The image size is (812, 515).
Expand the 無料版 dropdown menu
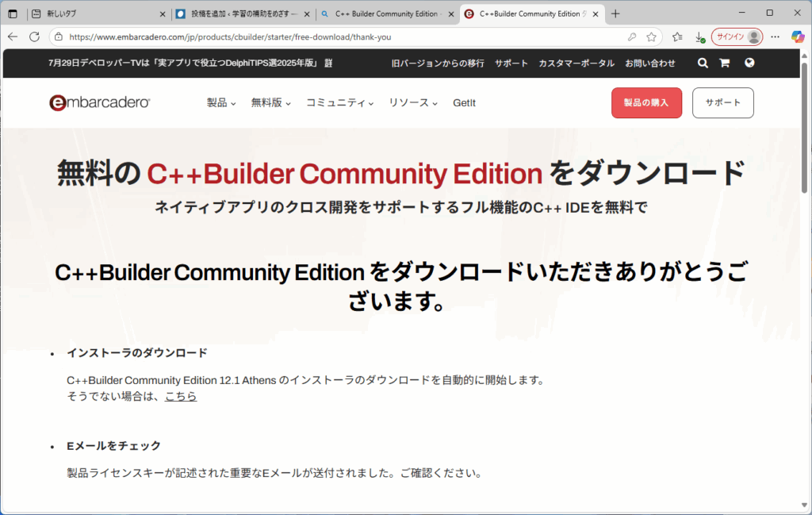point(271,102)
